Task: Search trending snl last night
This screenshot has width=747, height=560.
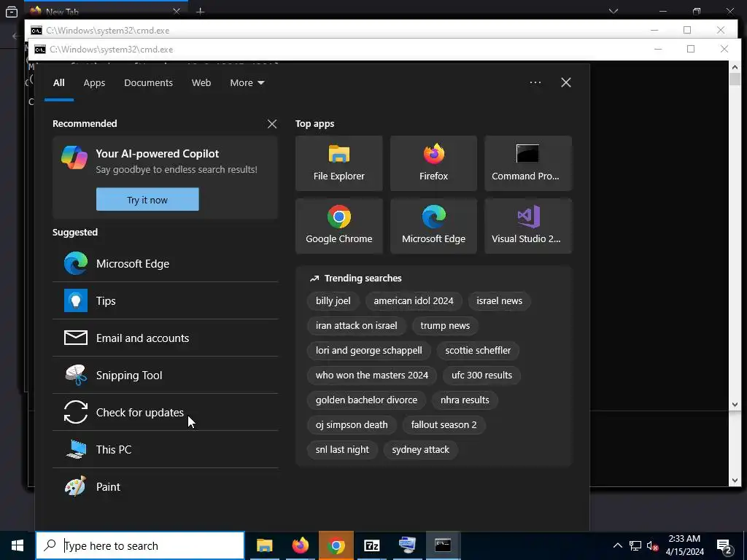Action: [343, 449]
